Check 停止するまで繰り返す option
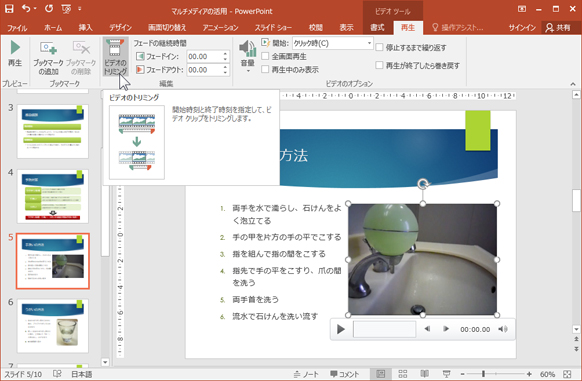Image resolution: width=582 pixels, height=381 pixels. click(379, 47)
